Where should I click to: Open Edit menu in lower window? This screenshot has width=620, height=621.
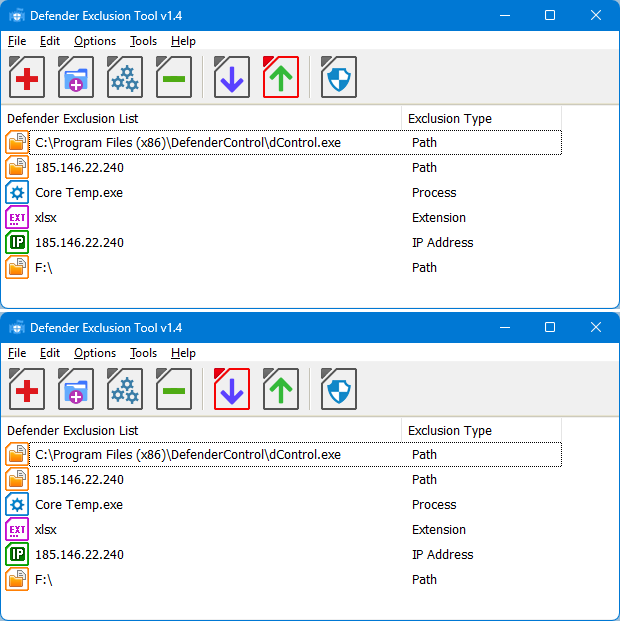point(50,353)
